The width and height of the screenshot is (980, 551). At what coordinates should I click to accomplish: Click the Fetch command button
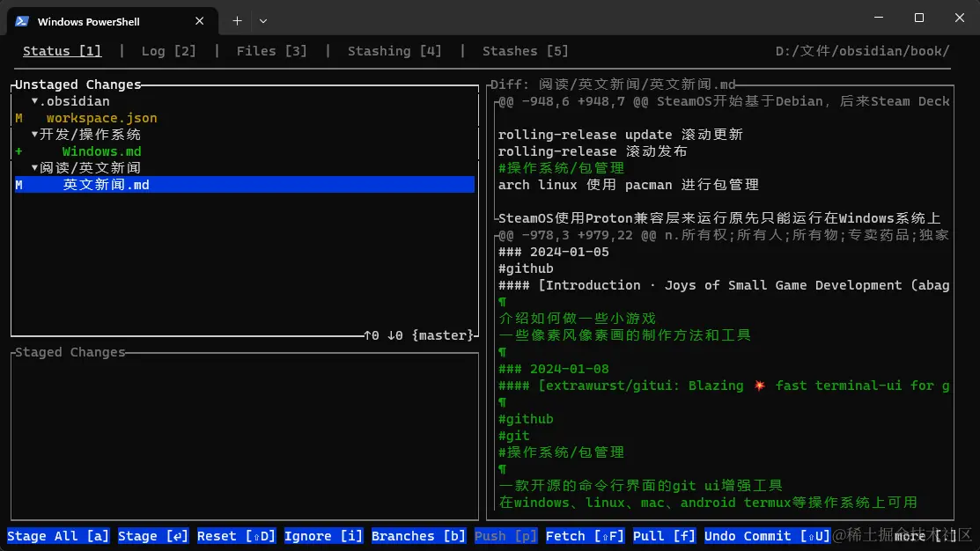click(x=585, y=536)
